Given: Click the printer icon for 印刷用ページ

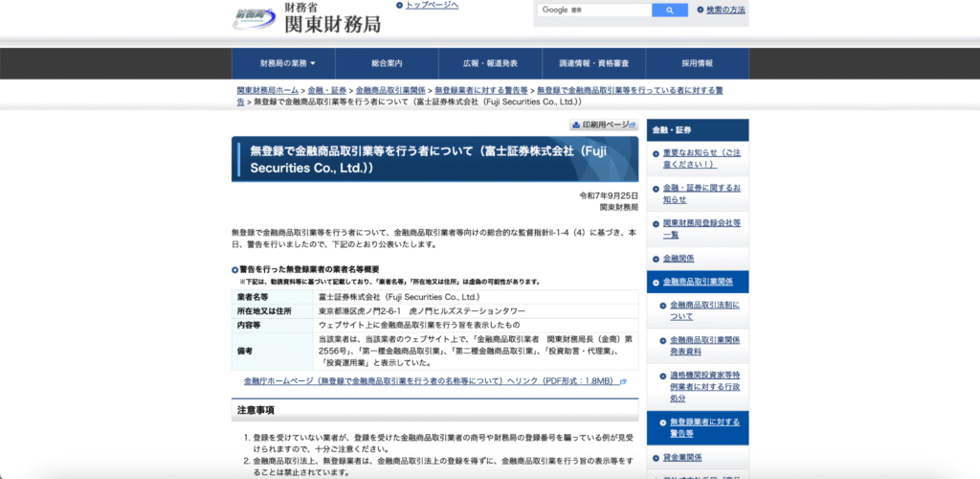Looking at the screenshot, I should pyautogui.click(x=577, y=125).
